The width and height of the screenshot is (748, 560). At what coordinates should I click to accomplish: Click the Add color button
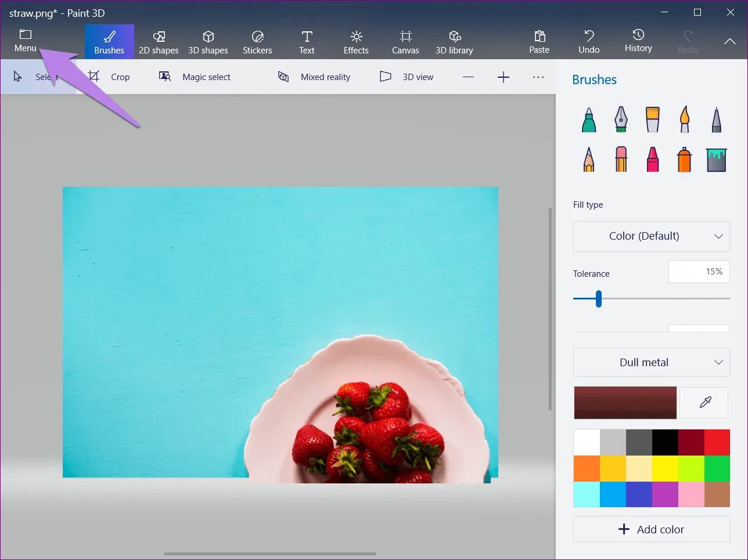[651, 529]
